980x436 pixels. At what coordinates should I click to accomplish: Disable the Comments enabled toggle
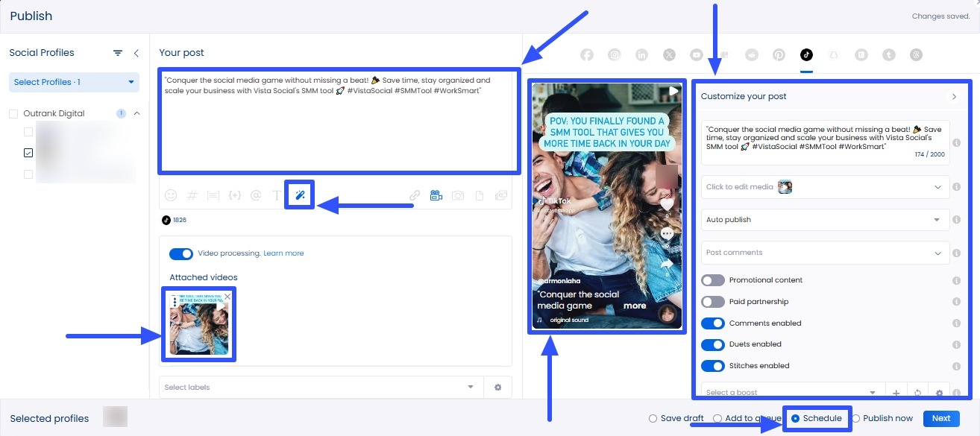[x=713, y=323]
